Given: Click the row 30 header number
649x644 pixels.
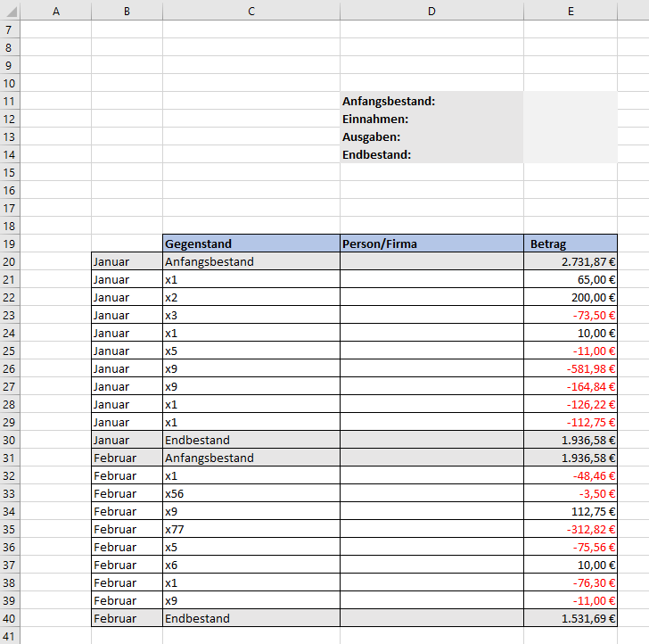Looking at the screenshot, I should point(10,440).
